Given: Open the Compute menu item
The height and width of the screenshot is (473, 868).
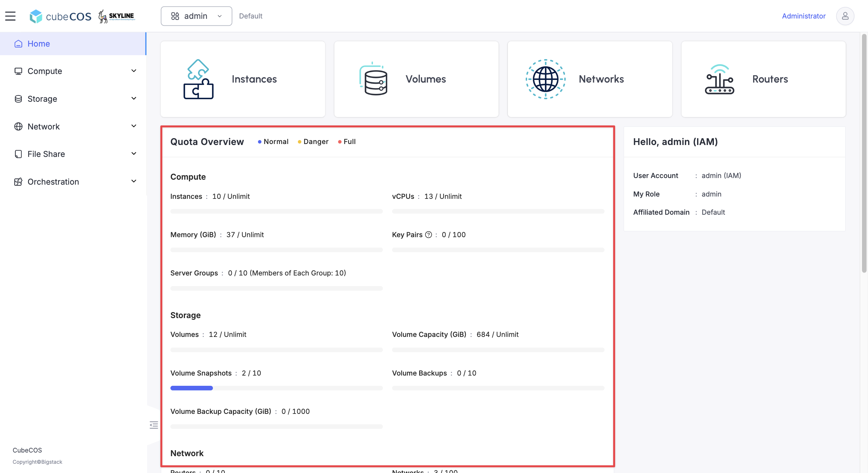Looking at the screenshot, I should (x=73, y=71).
